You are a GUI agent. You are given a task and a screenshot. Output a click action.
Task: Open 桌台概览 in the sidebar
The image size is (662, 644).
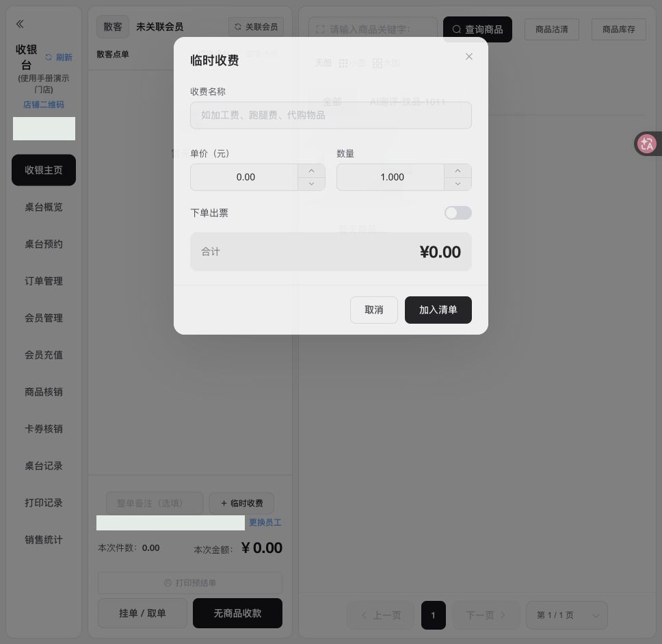(x=44, y=207)
